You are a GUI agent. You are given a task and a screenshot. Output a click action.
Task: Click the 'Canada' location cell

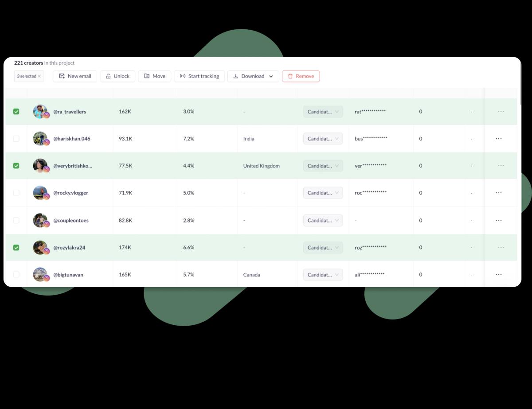point(252,275)
